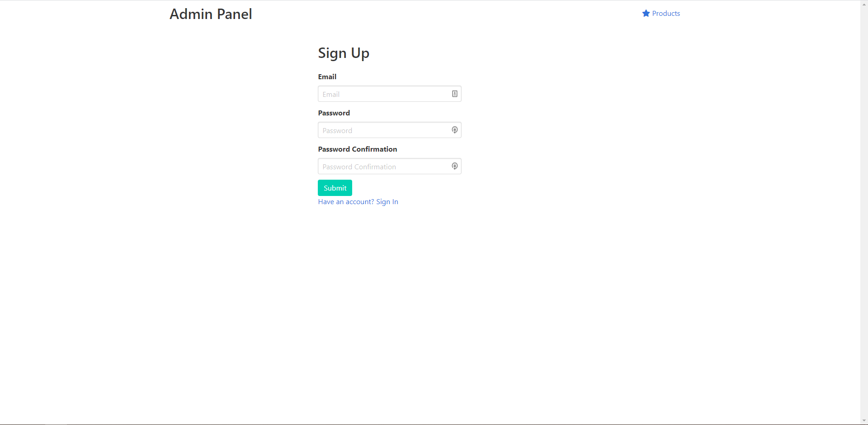Click the Have an account? Sign In link

(x=358, y=201)
